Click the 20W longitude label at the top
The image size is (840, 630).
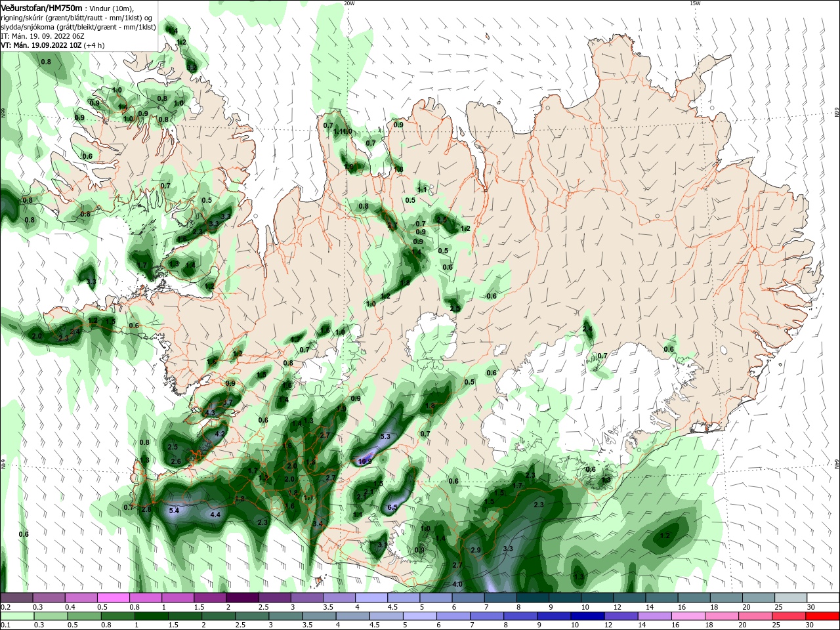click(x=349, y=3)
